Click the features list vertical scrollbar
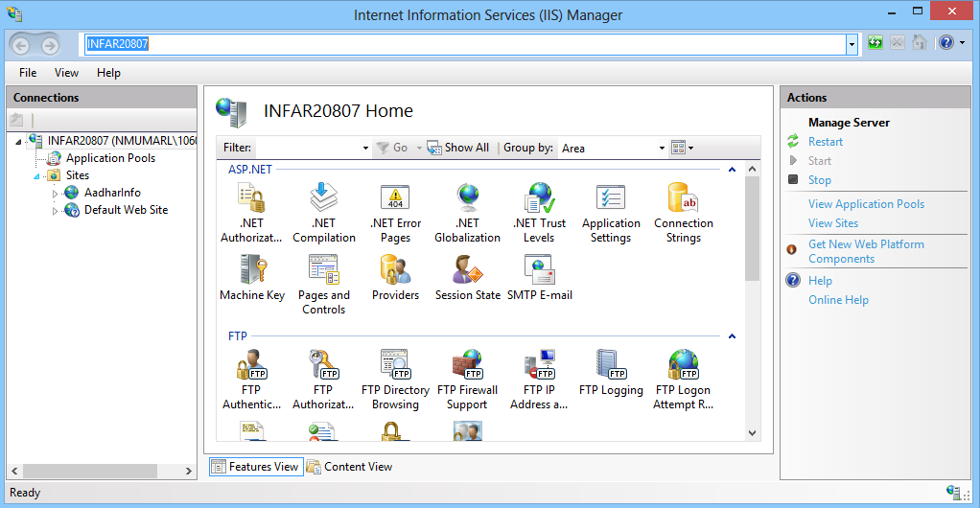The image size is (980, 508). point(753,228)
